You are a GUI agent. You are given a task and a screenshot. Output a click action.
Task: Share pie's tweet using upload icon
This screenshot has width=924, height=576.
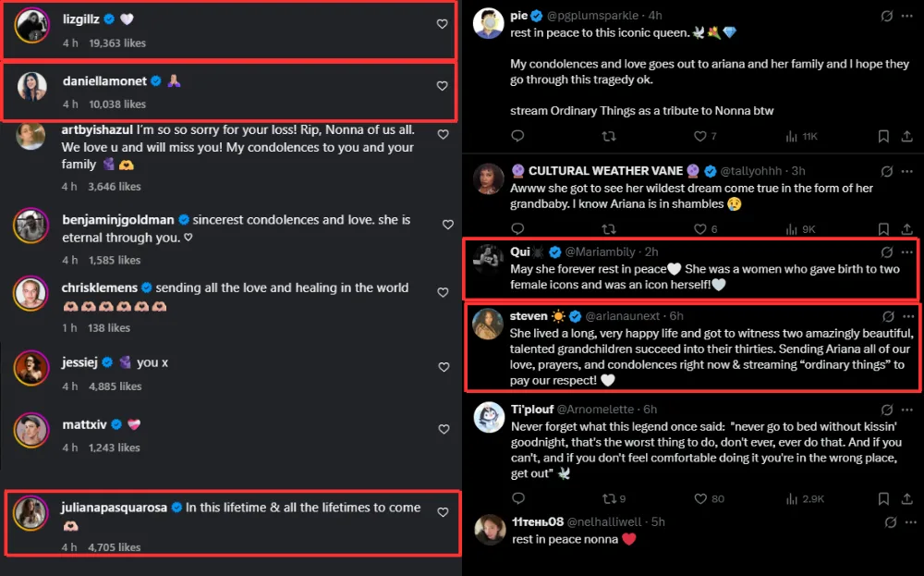[908, 136]
